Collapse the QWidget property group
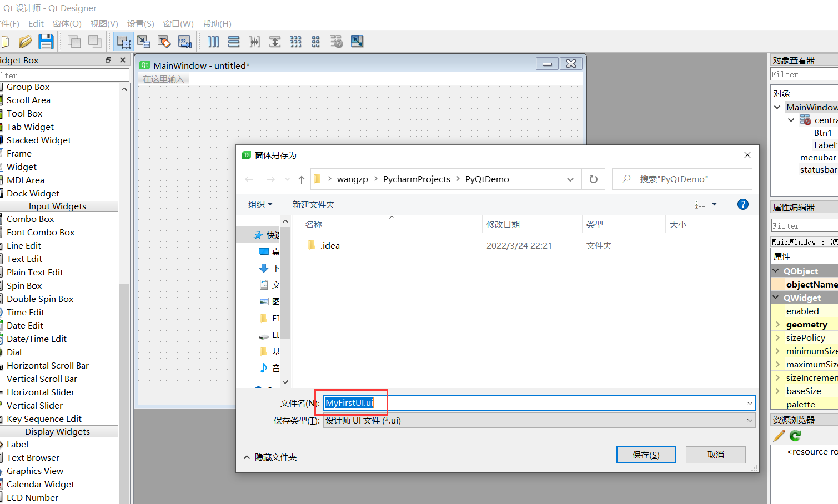Image resolution: width=838 pixels, height=504 pixels. coord(776,298)
